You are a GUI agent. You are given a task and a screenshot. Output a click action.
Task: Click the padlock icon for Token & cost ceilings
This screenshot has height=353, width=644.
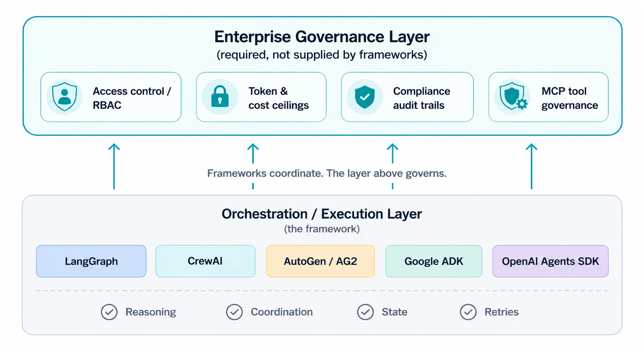pos(220,97)
